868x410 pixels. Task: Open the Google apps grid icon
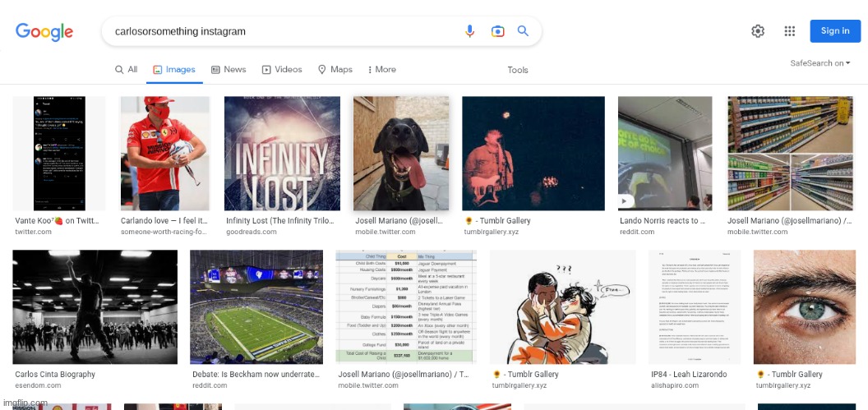point(789,31)
